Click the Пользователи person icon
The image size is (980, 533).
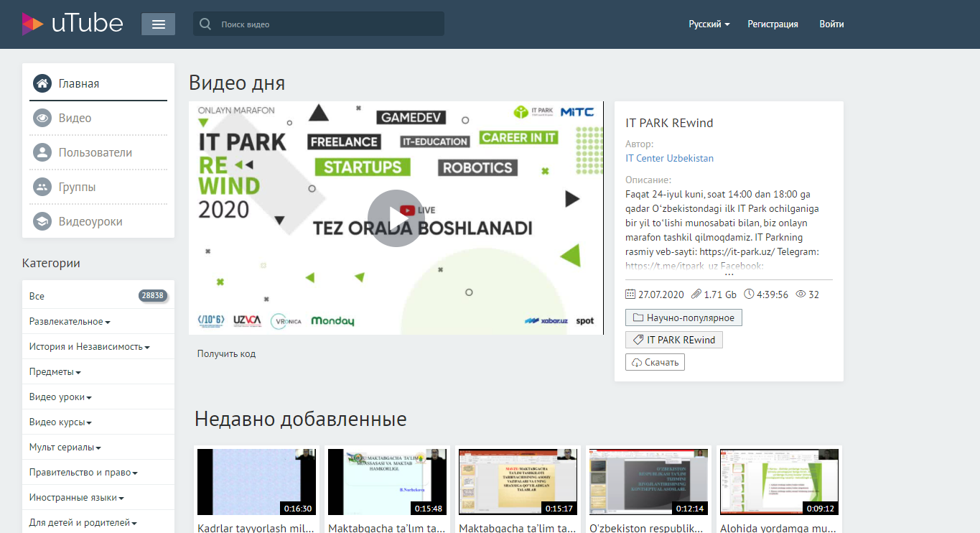[42, 152]
